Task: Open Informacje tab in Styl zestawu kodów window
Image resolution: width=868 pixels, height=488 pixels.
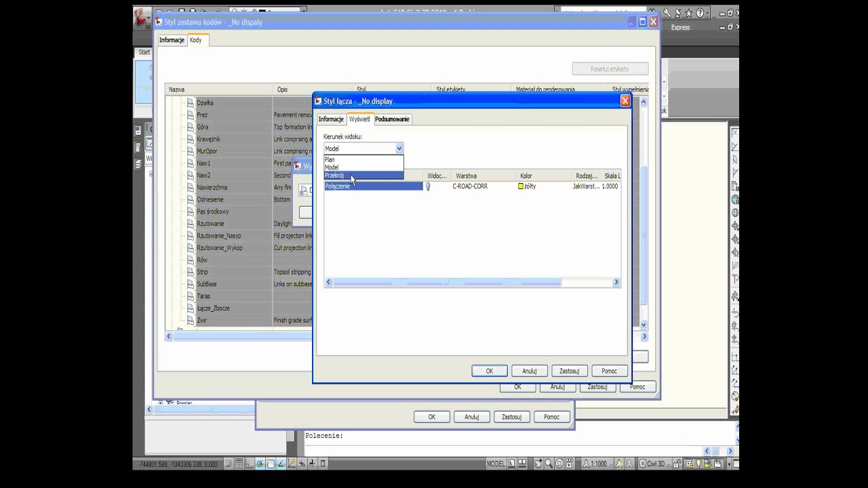Action: click(x=172, y=40)
